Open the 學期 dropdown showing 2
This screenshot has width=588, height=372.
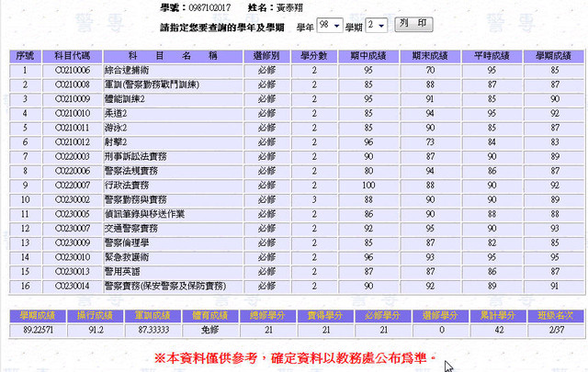point(376,26)
